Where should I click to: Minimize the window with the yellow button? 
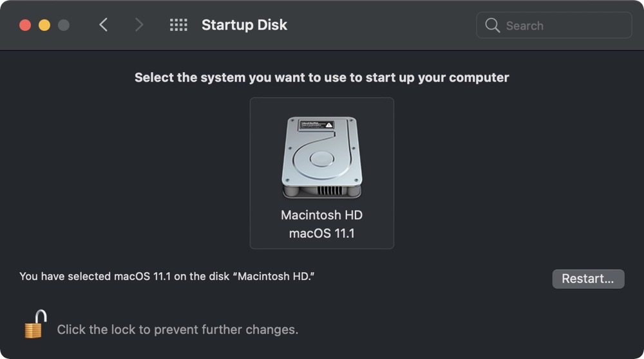(x=44, y=25)
